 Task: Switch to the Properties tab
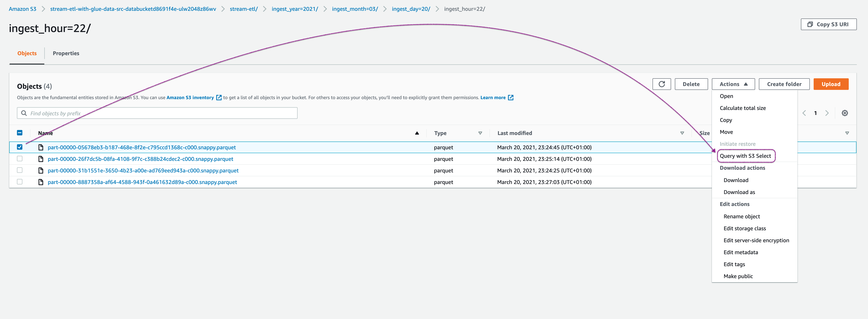click(x=66, y=53)
